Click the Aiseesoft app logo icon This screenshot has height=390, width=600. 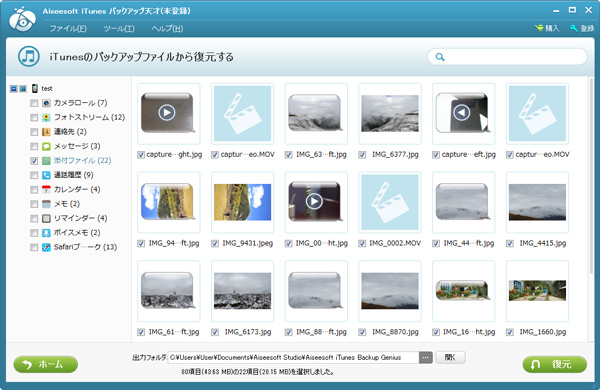23,19
